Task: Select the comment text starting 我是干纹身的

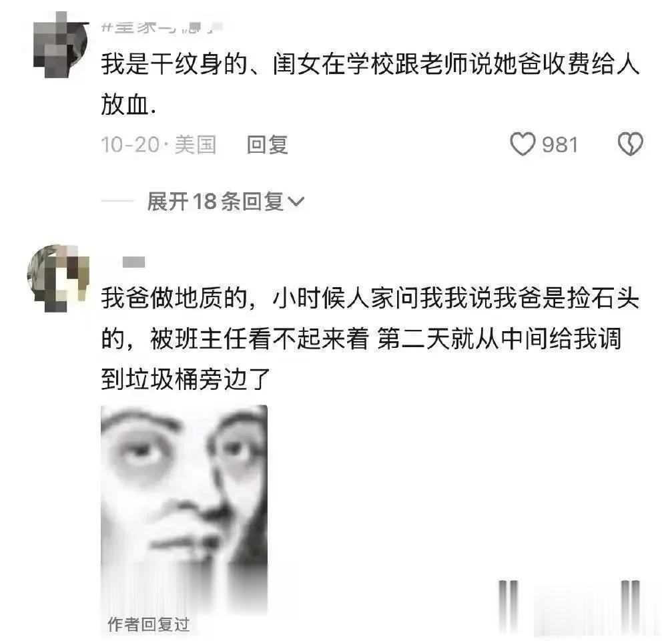Action: pyautogui.click(x=370, y=84)
